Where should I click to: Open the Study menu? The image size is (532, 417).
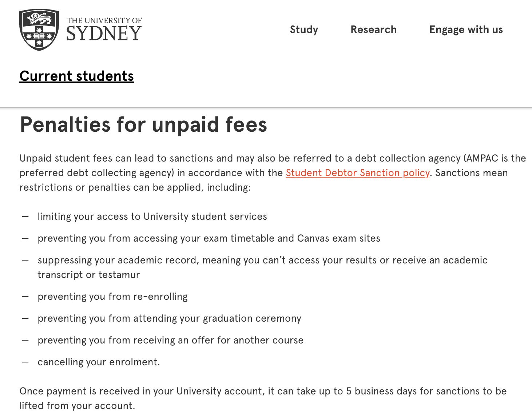(304, 29)
